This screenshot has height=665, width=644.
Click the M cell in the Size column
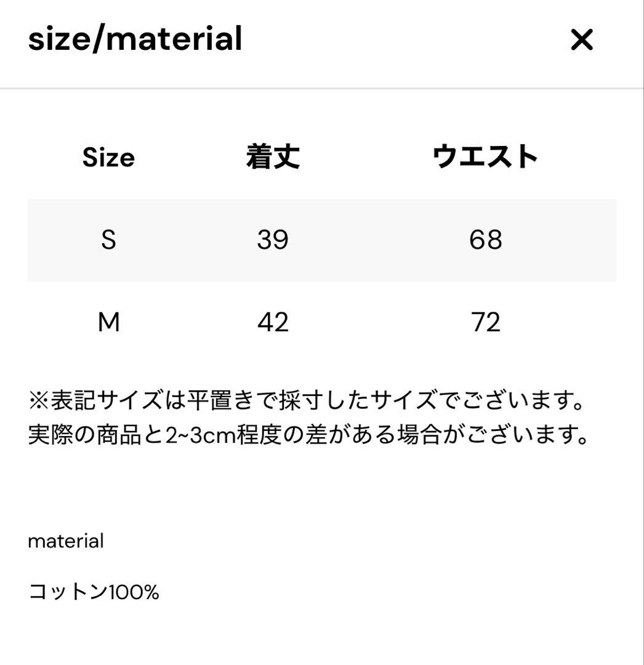click(109, 323)
